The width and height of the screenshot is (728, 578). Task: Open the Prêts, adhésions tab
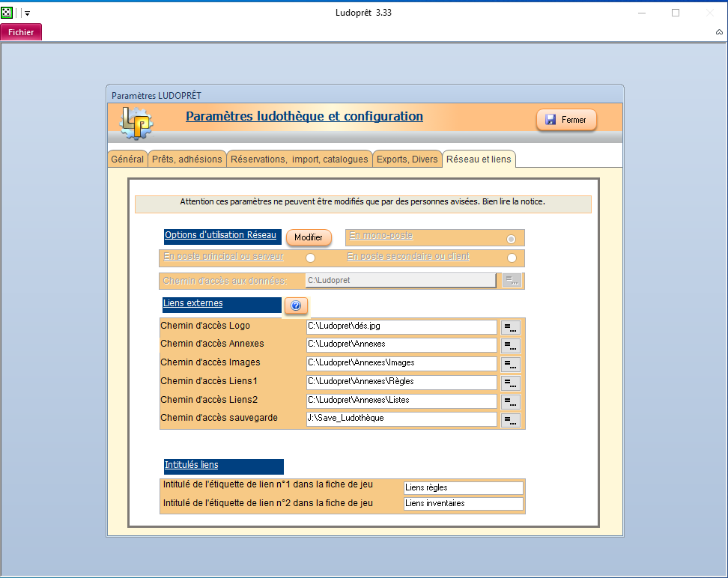(x=187, y=159)
